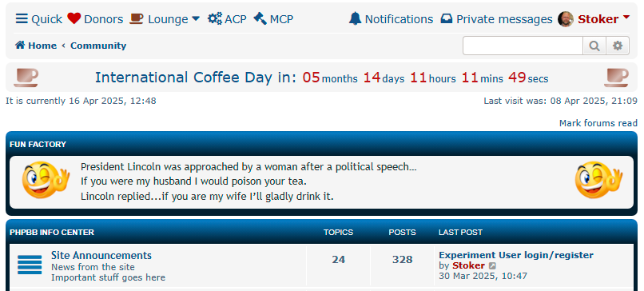
Task: Click the magnifier search button
Action: tap(594, 46)
